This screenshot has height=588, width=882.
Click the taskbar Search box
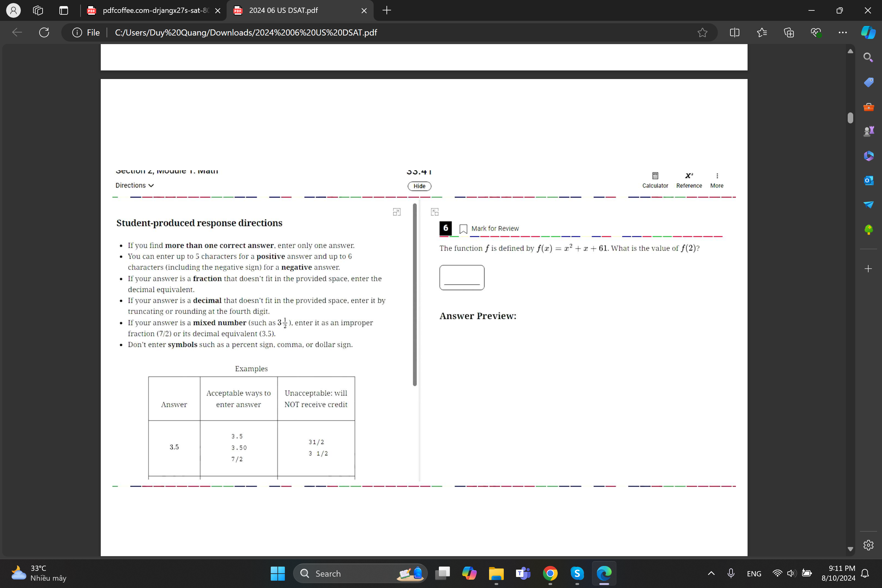(360, 573)
